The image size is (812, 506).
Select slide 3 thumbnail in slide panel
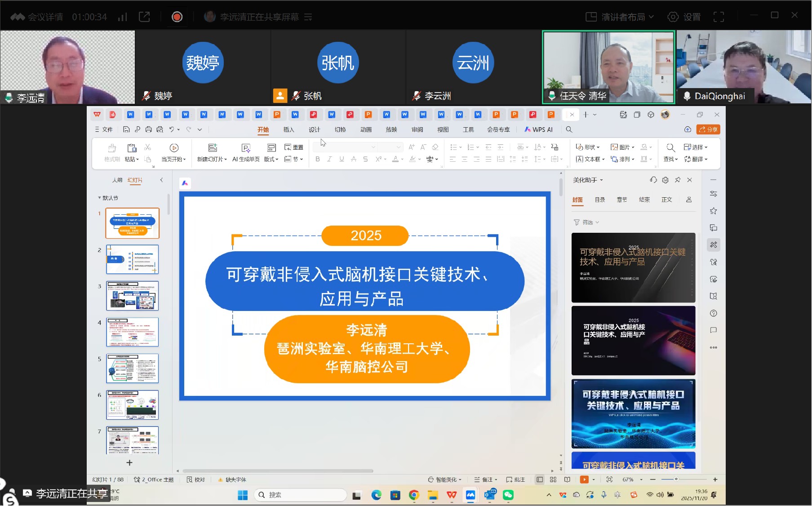pyautogui.click(x=132, y=296)
